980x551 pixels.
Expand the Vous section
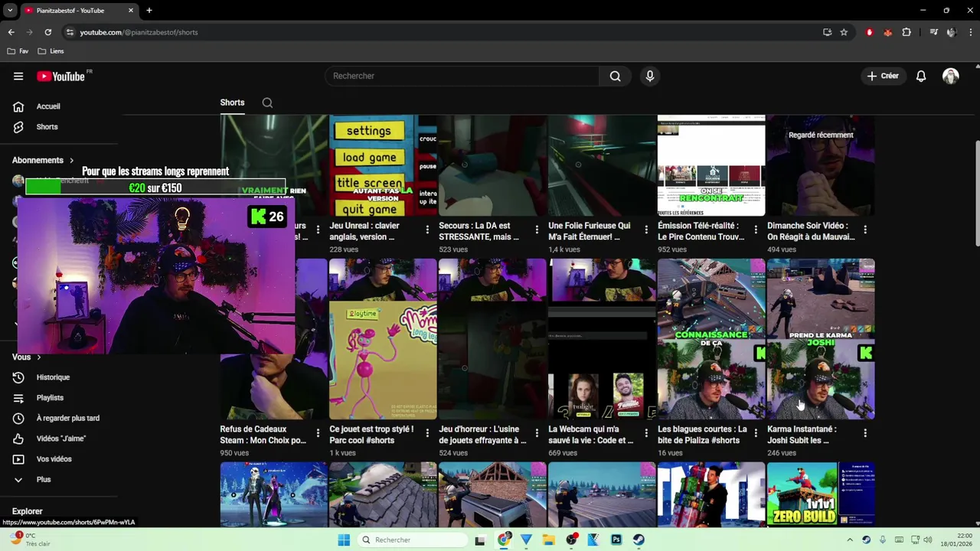pos(27,357)
